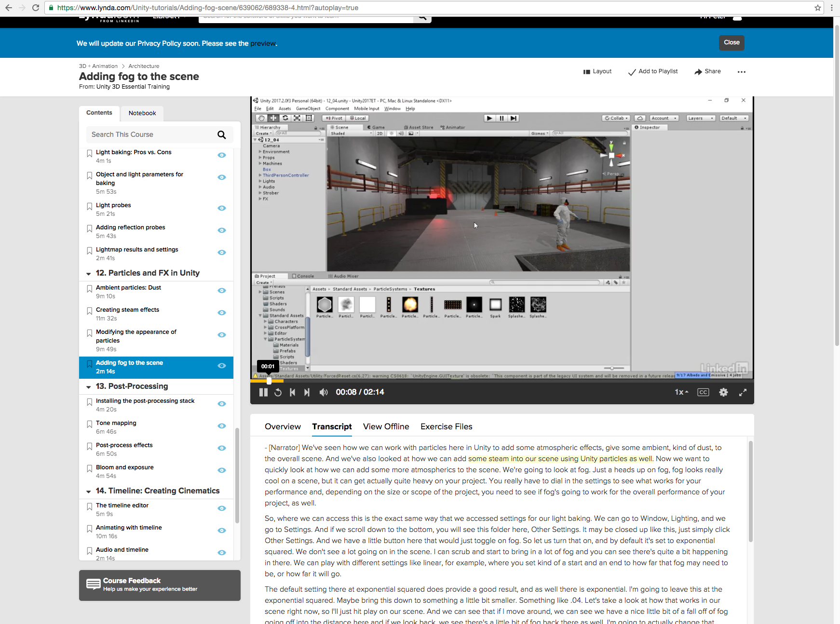The width and height of the screenshot is (840, 624).
Task: Open the Overview tab
Action: (283, 426)
